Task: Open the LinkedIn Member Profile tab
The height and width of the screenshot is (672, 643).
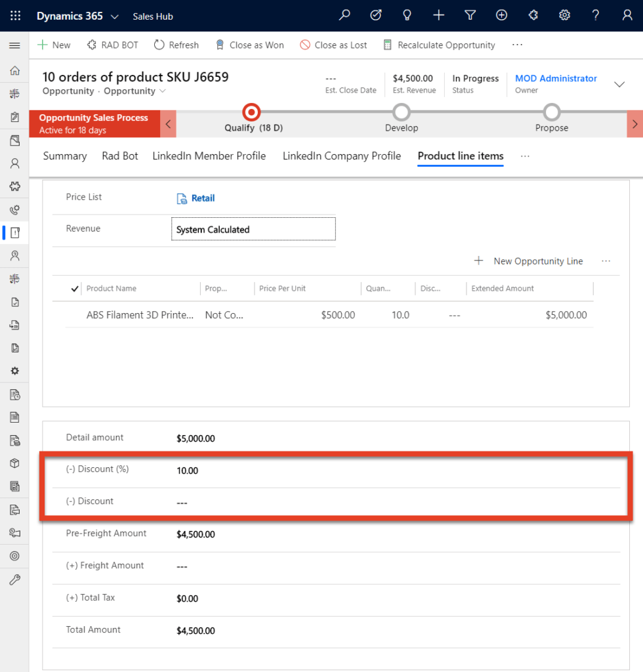Action: (x=209, y=156)
